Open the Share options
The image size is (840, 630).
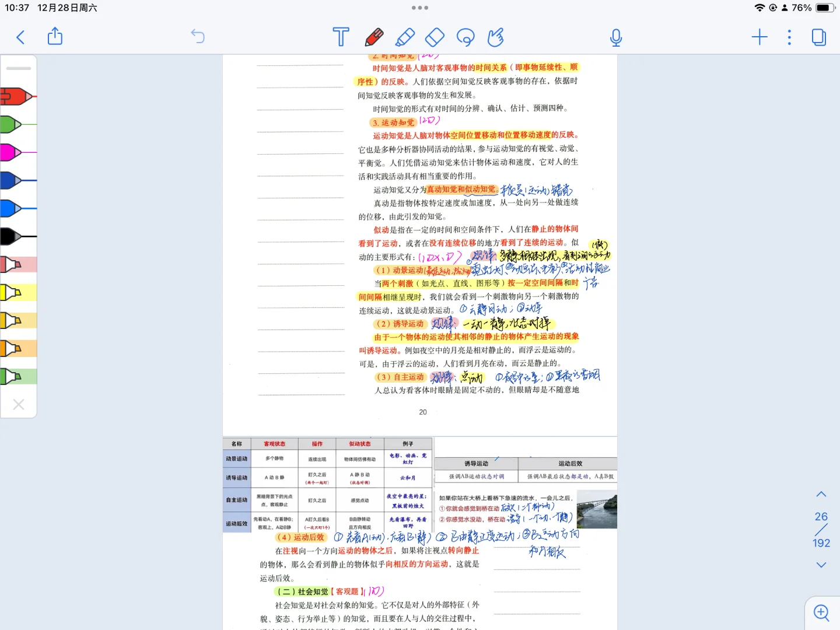point(54,36)
